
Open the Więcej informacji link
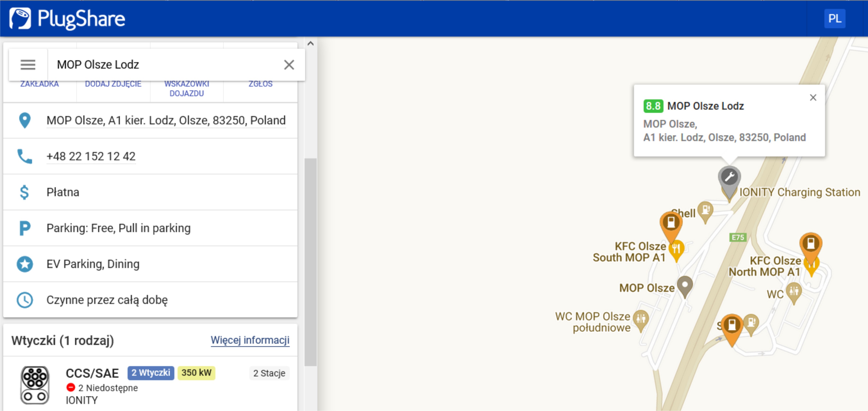[250, 340]
